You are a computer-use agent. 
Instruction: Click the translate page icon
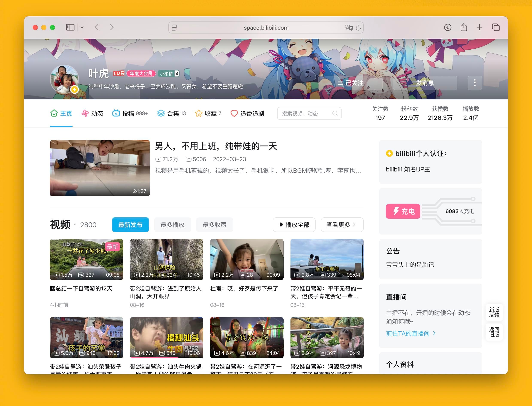point(349,27)
